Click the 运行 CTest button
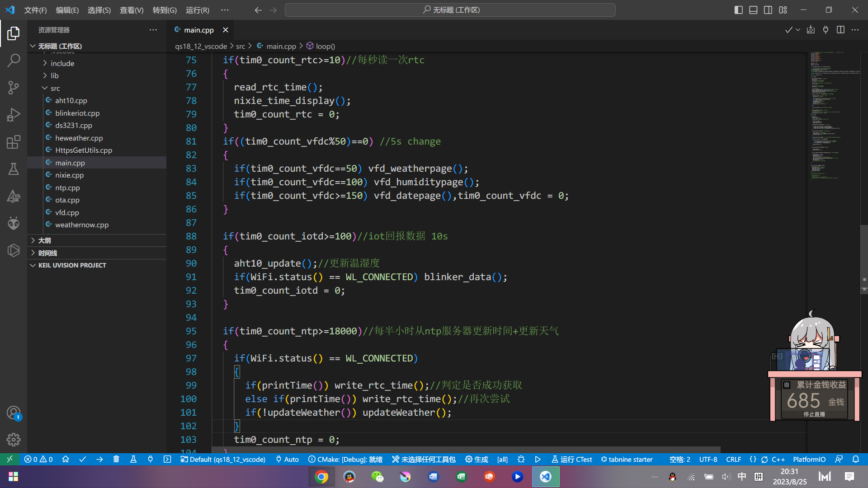This screenshot has width=868, height=488. pos(571,459)
